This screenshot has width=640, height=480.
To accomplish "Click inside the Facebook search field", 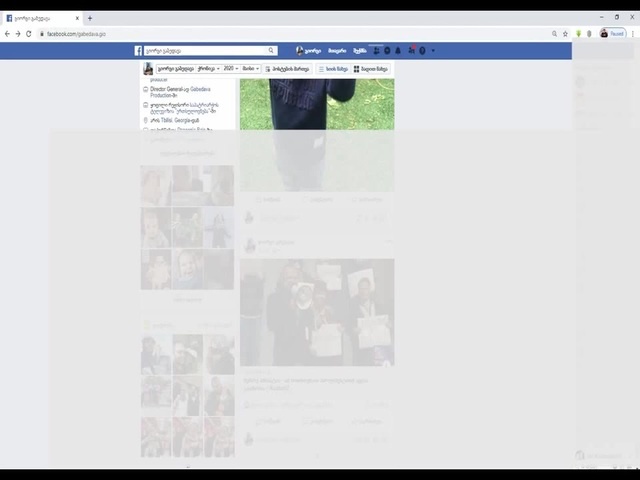I will click(x=205, y=50).
